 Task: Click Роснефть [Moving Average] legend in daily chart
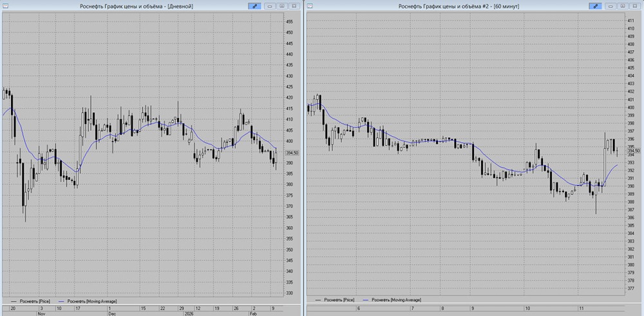click(x=92, y=301)
